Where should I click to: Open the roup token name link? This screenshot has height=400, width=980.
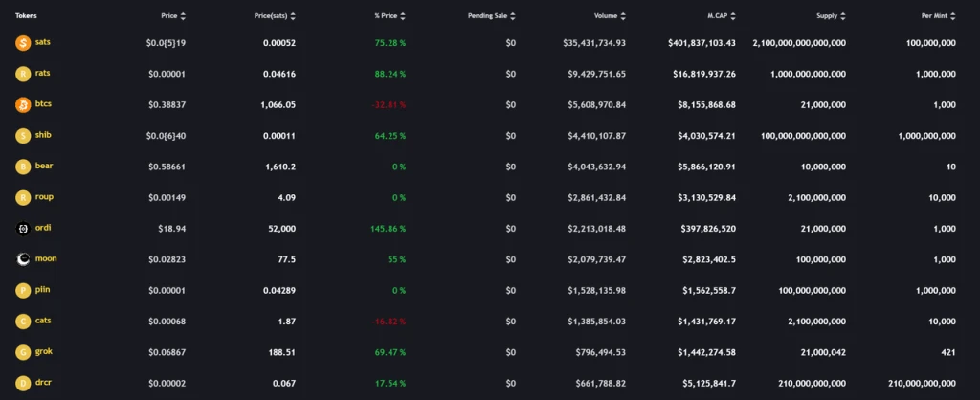(44, 197)
